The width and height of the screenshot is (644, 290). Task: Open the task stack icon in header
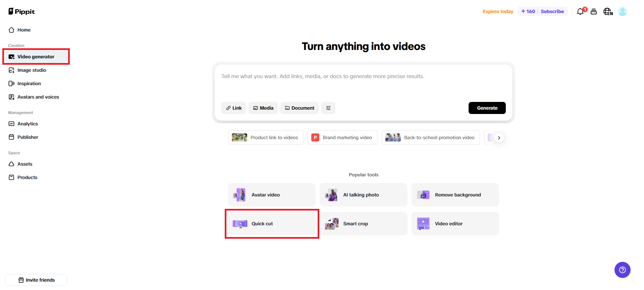(x=594, y=12)
